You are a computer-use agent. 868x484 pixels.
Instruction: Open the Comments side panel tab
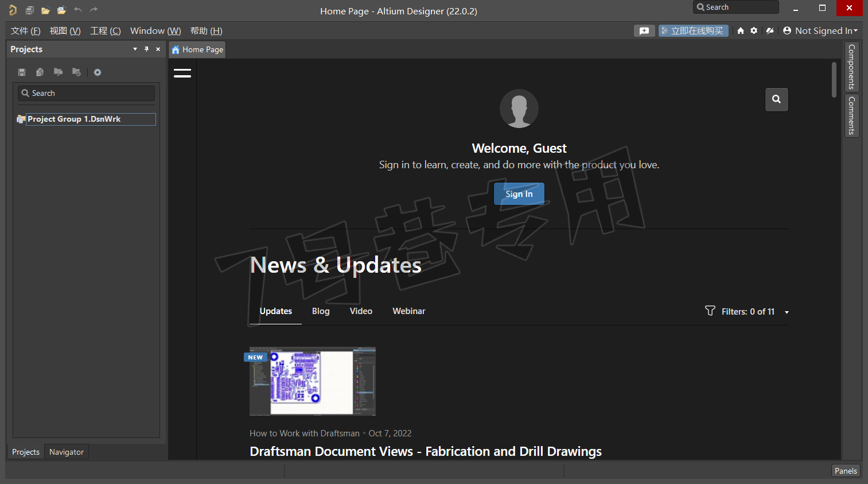pyautogui.click(x=852, y=115)
